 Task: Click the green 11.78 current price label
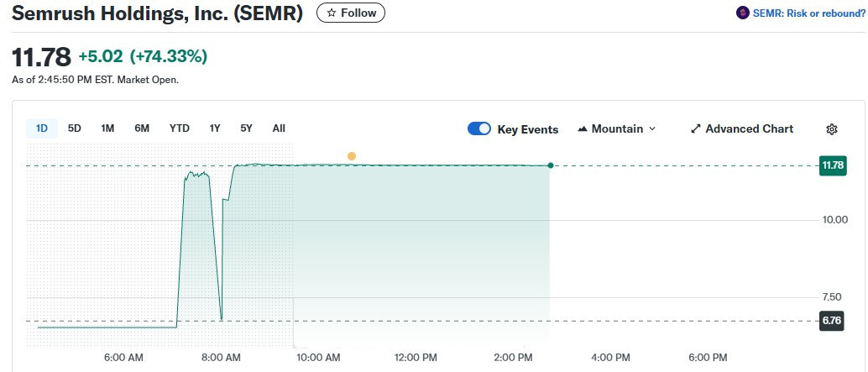point(832,165)
